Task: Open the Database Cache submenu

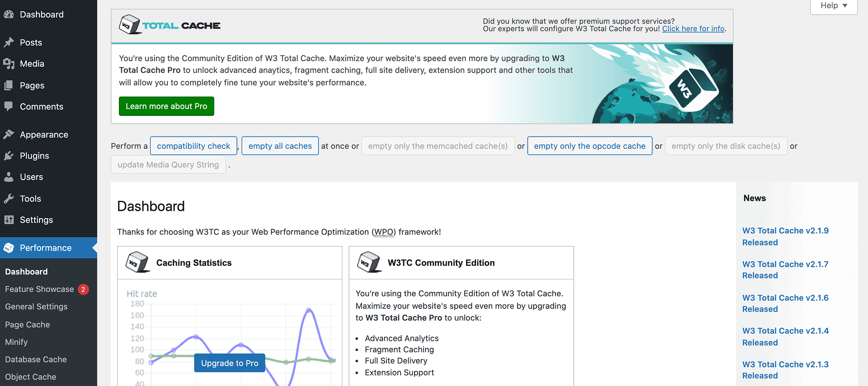Action: tap(36, 360)
